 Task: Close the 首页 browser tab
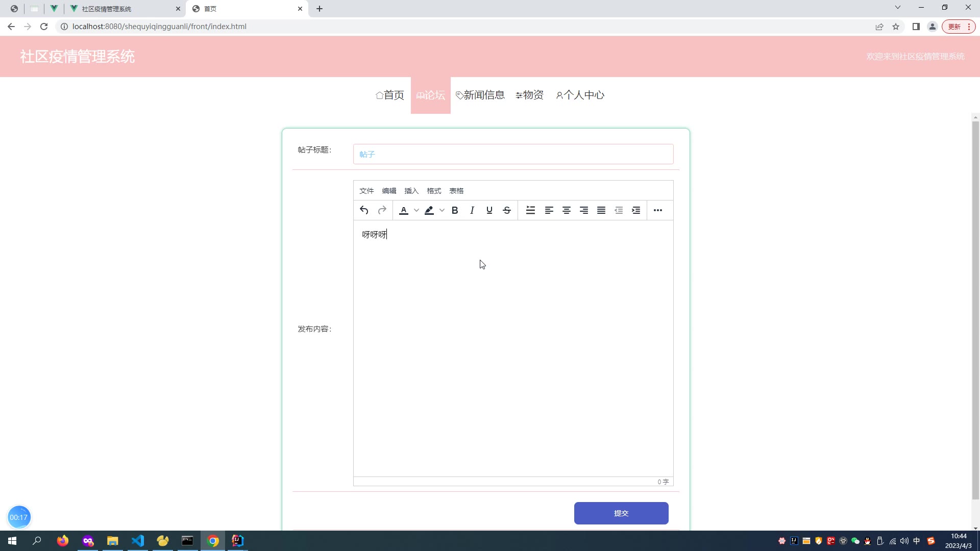300,9
